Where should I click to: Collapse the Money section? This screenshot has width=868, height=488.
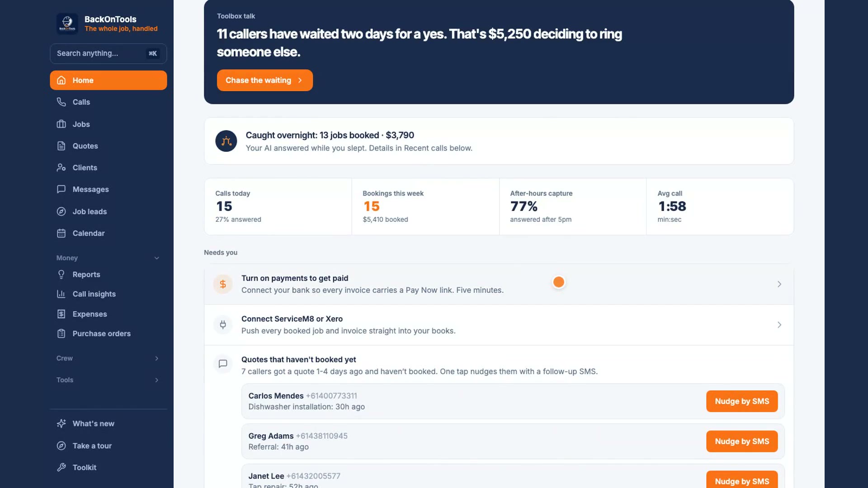(156, 258)
